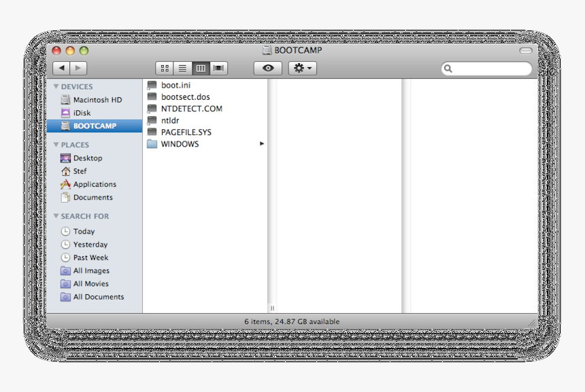Viewport: 585px width, 392px height.
Task: Select the WINDOWS folder icon
Action: (x=152, y=144)
